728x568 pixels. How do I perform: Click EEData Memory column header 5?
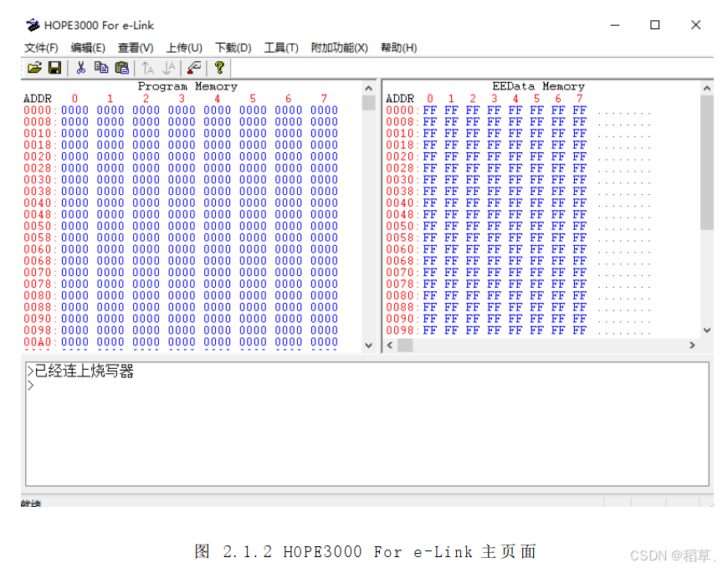click(x=536, y=99)
